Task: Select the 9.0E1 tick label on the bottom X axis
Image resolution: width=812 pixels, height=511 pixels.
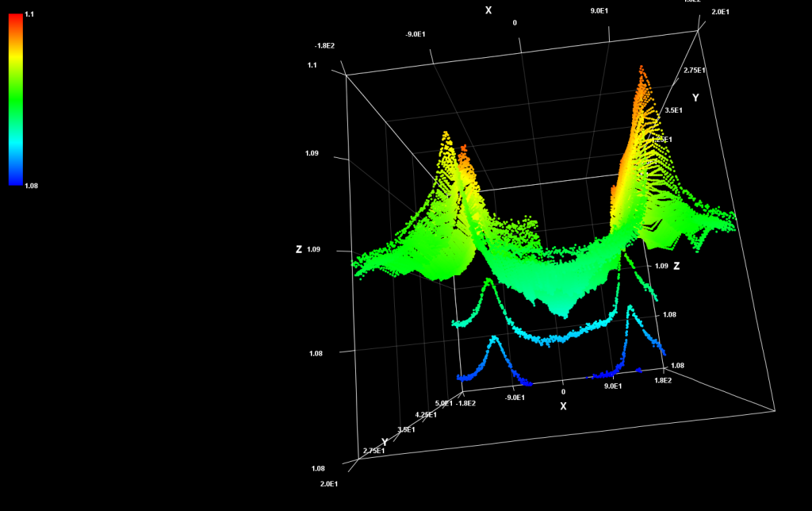Action: (613, 386)
